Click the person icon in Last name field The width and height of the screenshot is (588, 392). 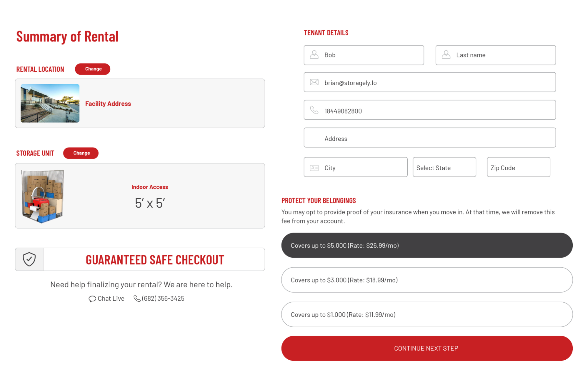tap(446, 55)
